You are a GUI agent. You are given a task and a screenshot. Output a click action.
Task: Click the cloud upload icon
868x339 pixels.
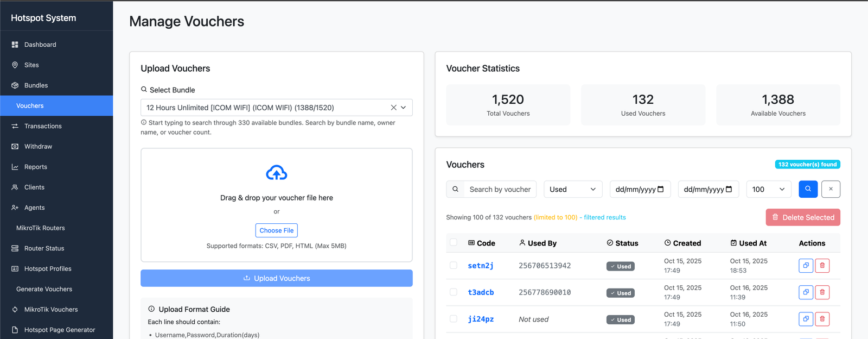coord(277,173)
